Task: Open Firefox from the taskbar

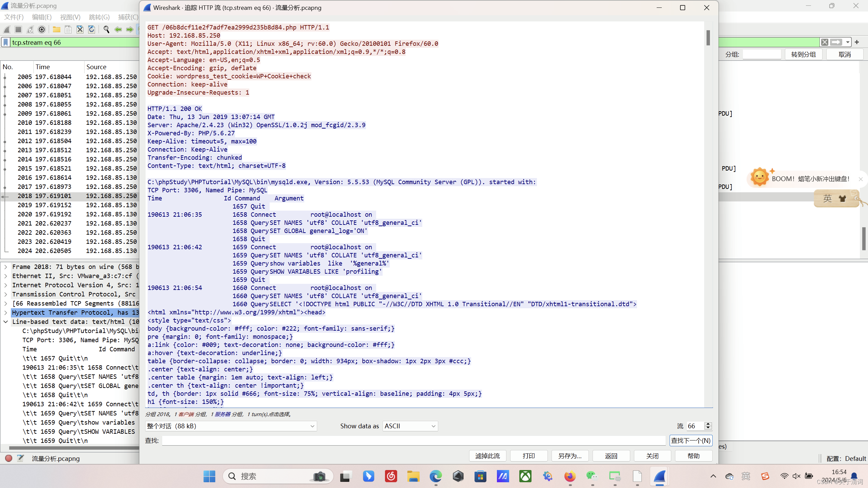Action: click(x=570, y=476)
